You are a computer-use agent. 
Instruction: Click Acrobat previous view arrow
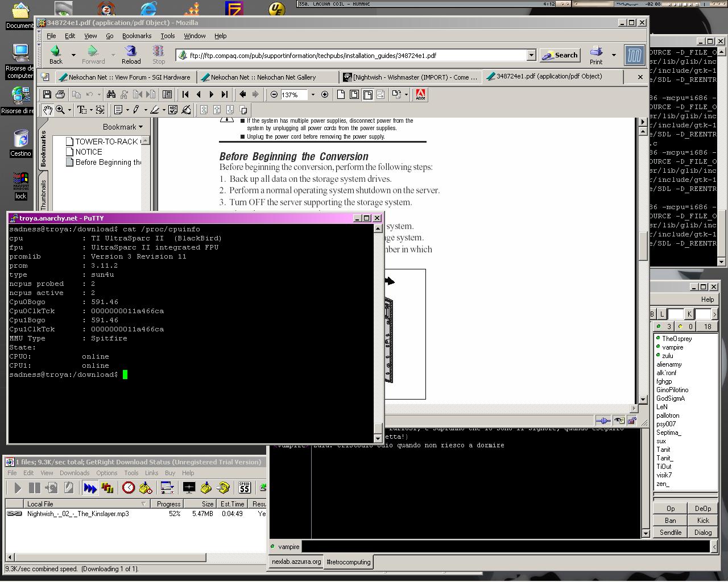click(243, 94)
